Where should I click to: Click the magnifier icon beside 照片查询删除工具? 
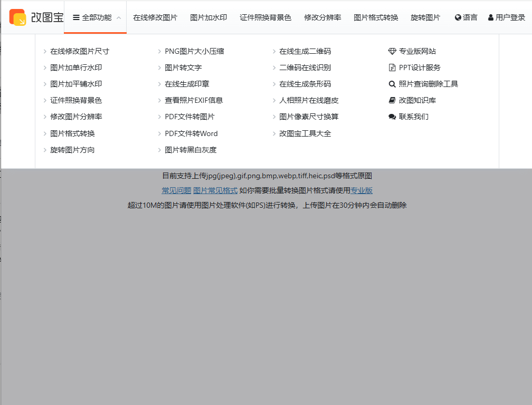pyautogui.click(x=392, y=84)
